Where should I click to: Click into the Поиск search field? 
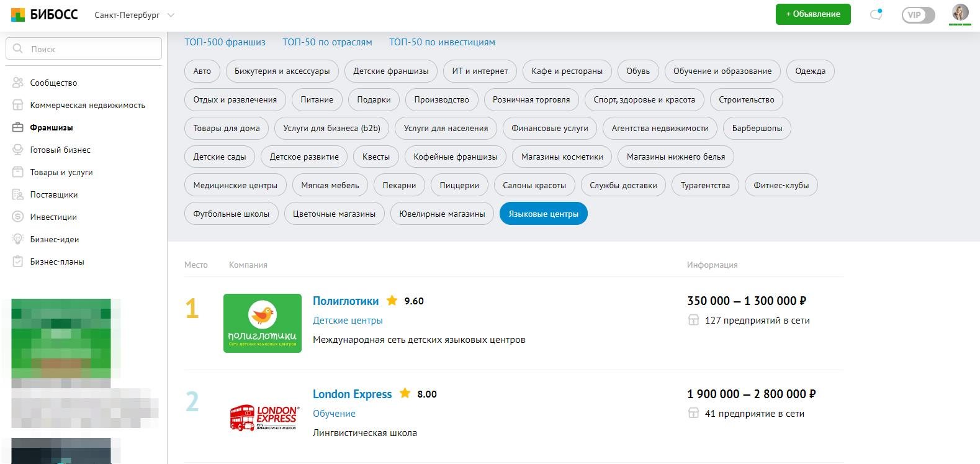(x=84, y=48)
